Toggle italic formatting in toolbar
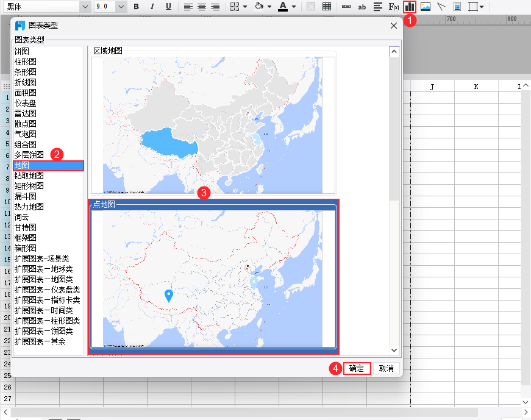The image size is (531, 420). pos(152,7)
